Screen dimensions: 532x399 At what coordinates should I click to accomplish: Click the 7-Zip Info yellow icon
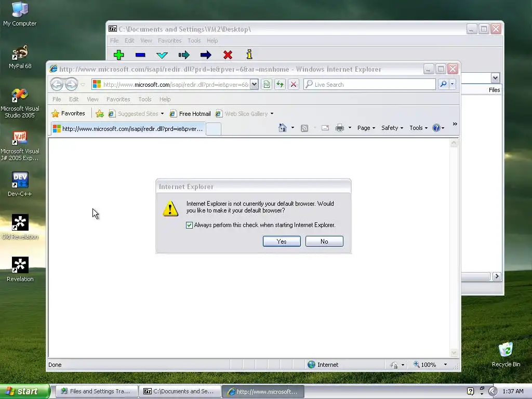pos(249,54)
